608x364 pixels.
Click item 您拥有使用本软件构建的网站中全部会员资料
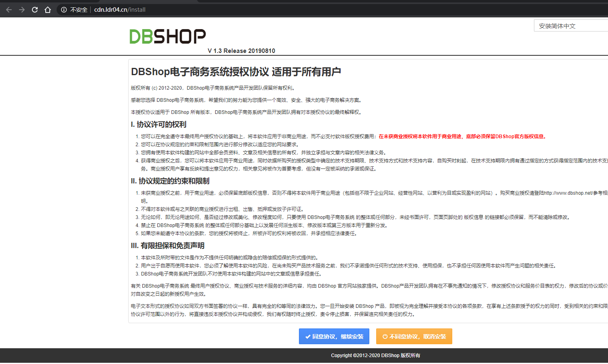coord(264,153)
